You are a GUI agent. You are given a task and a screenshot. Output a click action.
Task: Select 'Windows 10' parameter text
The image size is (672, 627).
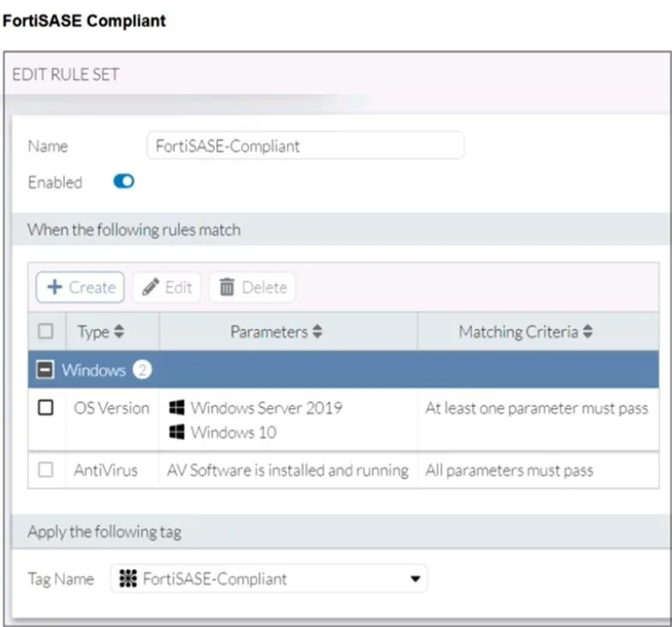point(234,432)
